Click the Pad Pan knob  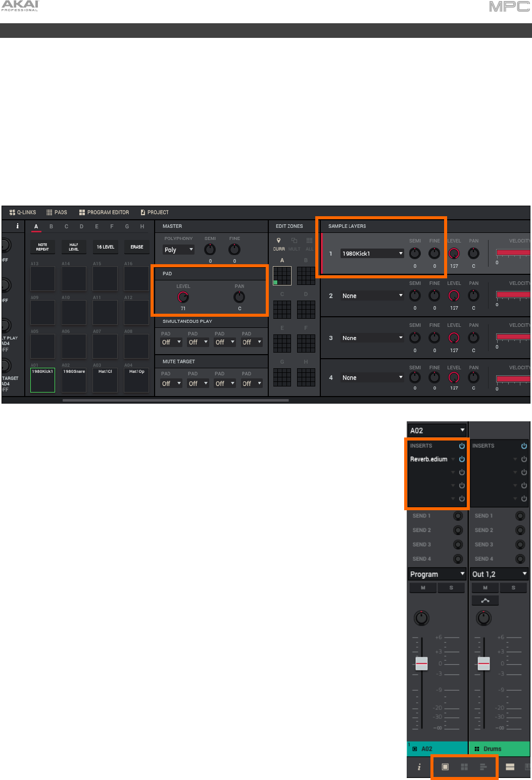coord(239,297)
